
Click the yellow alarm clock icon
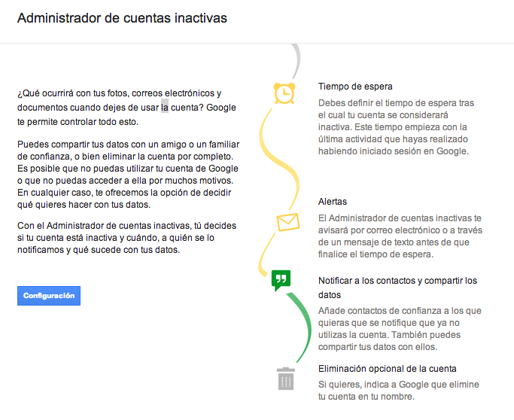pyautogui.click(x=284, y=93)
